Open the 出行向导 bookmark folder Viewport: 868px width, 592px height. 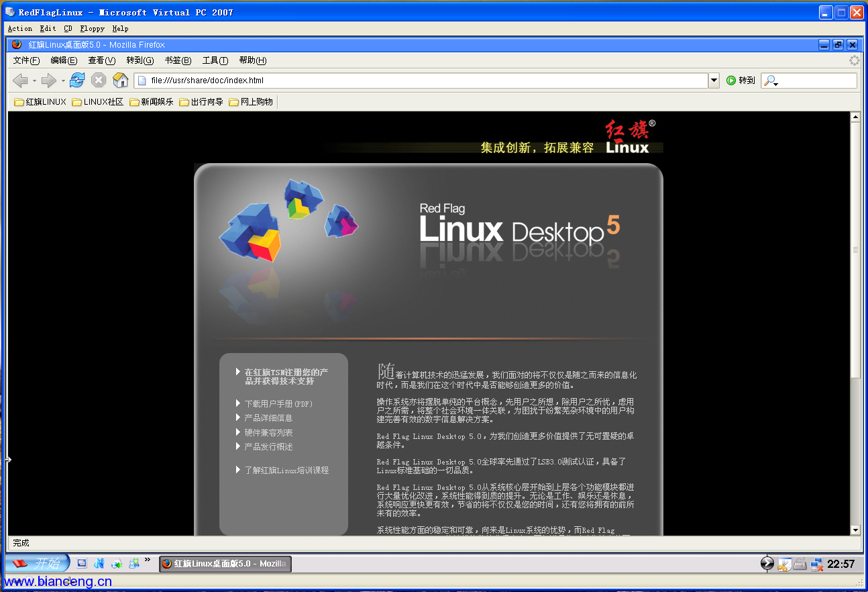pos(201,102)
